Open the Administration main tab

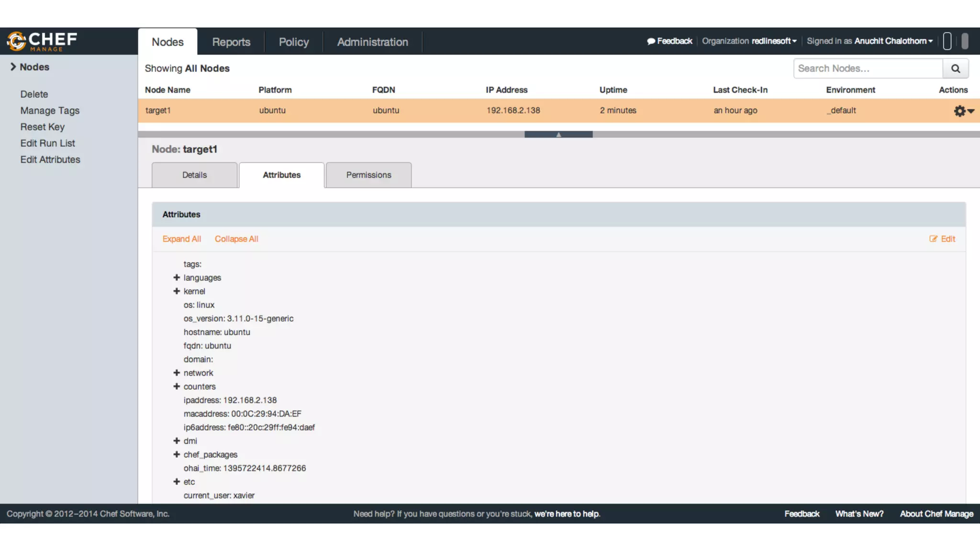click(x=372, y=42)
